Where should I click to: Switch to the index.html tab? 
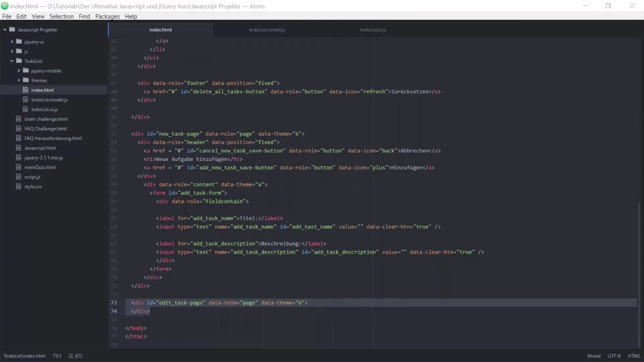pyautogui.click(x=161, y=29)
